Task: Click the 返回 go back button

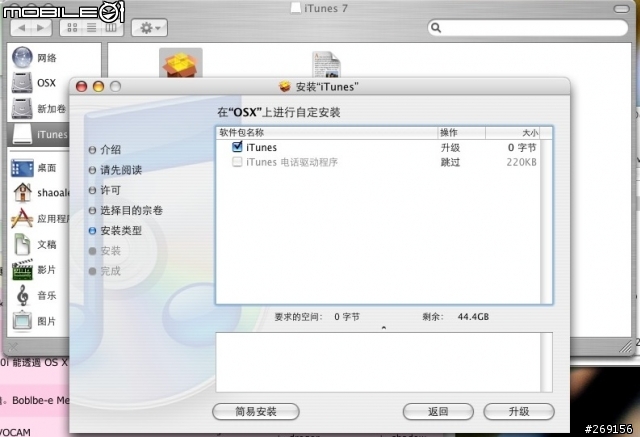Action: (x=438, y=411)
